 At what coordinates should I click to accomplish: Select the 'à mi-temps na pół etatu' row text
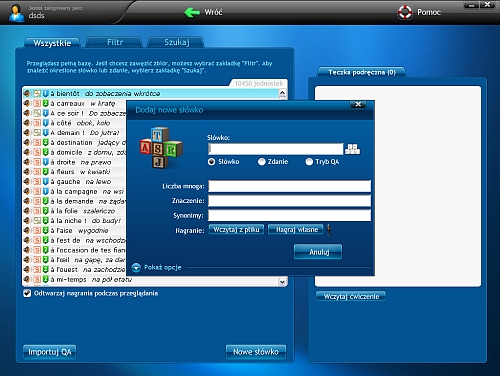coord(91,279)
